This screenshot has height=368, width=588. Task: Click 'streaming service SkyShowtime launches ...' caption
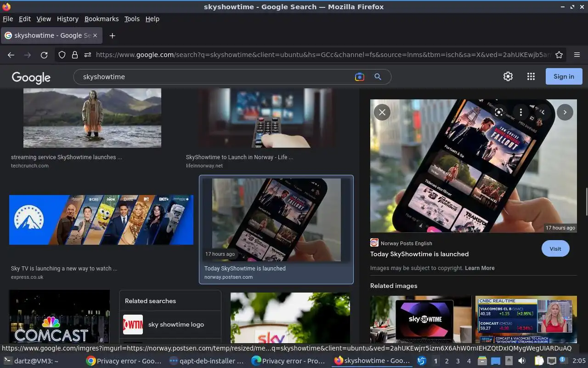click(67, 157)
